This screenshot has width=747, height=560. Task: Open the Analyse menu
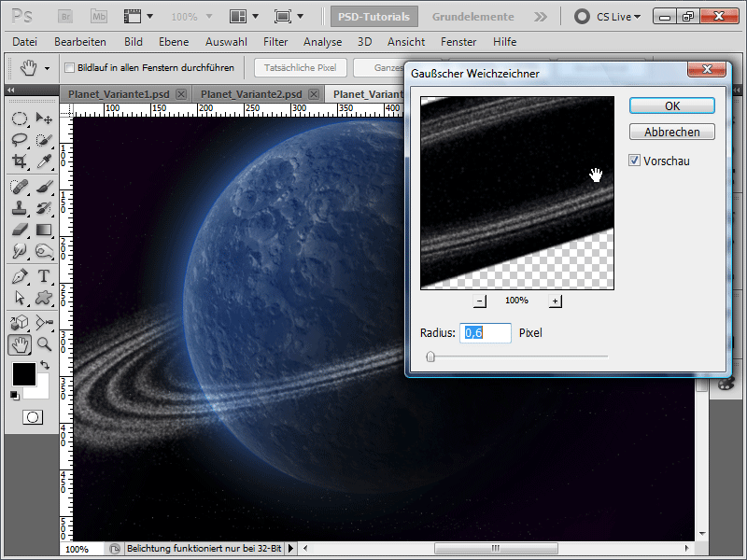click(x=322, y=42)
